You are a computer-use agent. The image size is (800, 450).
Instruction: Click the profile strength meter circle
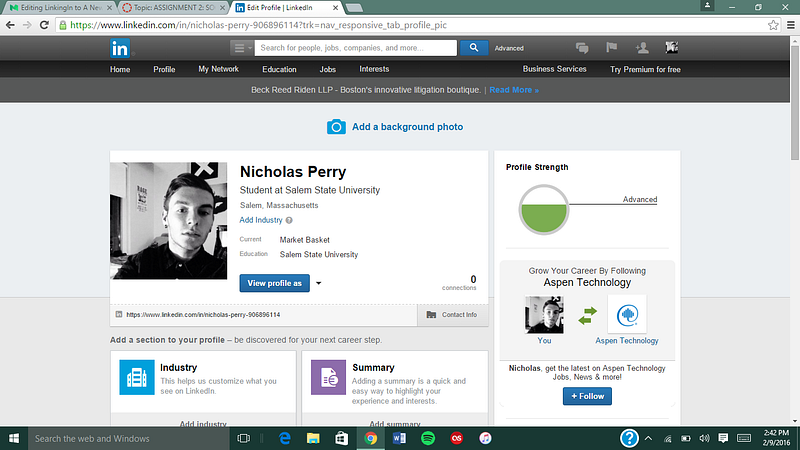click(544, 210)
